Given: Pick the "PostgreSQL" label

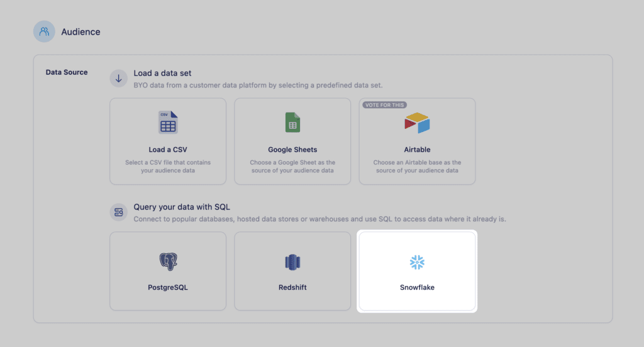Looking at the screenshot, I should click(x=168, y=287).
